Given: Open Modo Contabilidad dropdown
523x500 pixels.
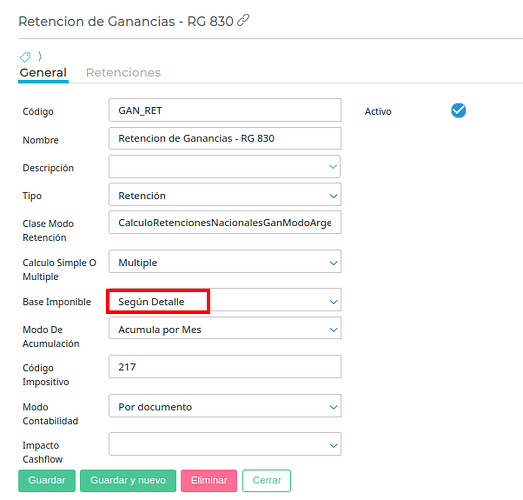Looking at the screenshot, I should click(x=225, y=406).
